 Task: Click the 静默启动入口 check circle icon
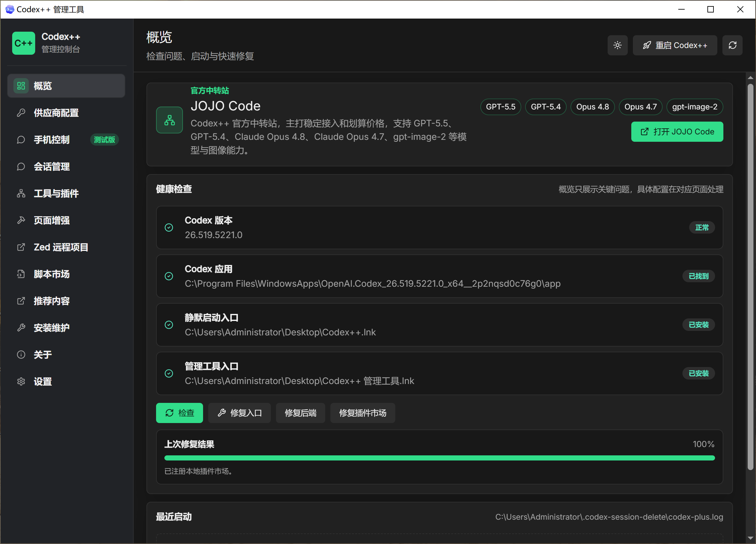[169, 325]
